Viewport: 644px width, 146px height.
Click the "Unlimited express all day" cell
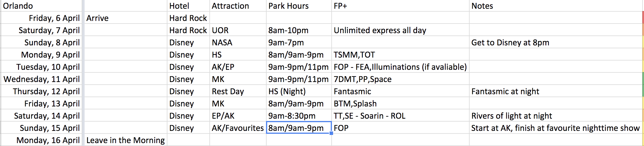(x=380, y=30)
